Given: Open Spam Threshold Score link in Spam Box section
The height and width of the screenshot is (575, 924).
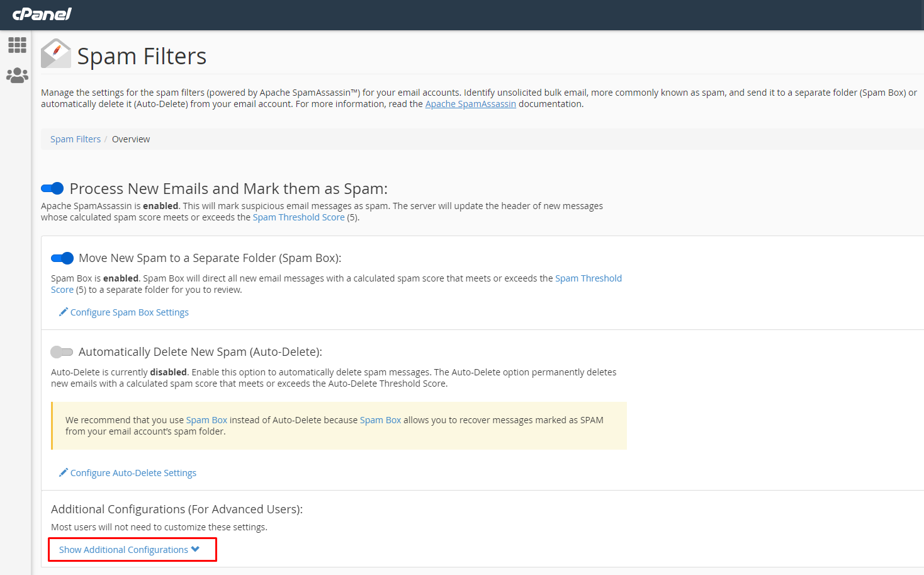Looking at the screenshot, I should coord(589,278).
